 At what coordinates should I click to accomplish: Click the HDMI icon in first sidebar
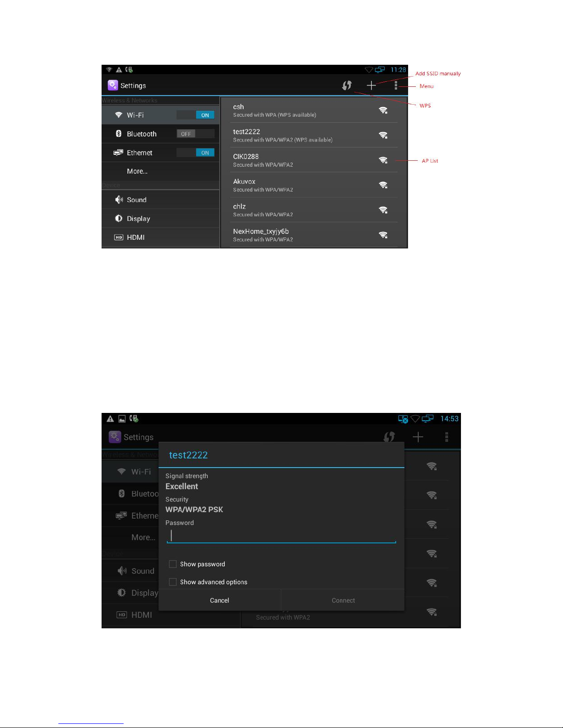(119, 237)
